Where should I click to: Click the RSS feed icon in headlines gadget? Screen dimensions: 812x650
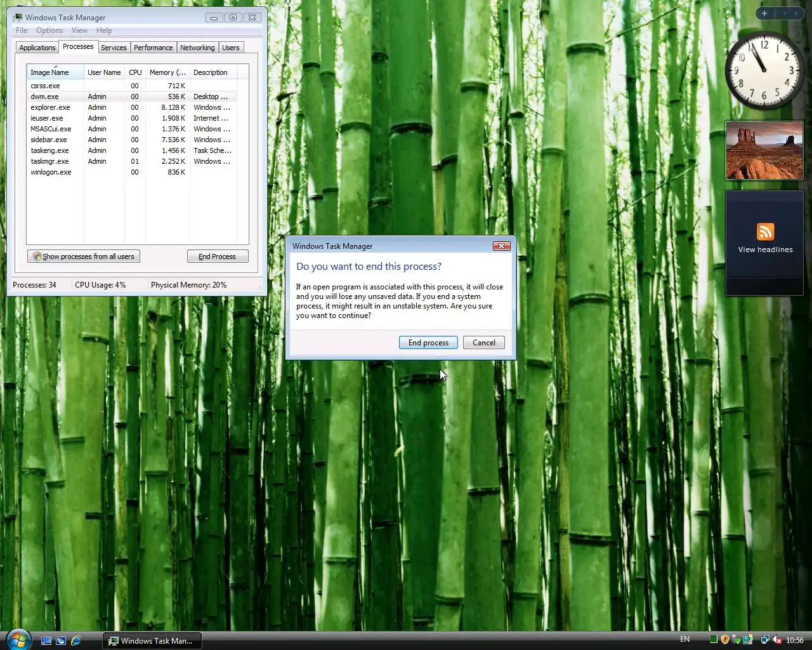[765, 232]
